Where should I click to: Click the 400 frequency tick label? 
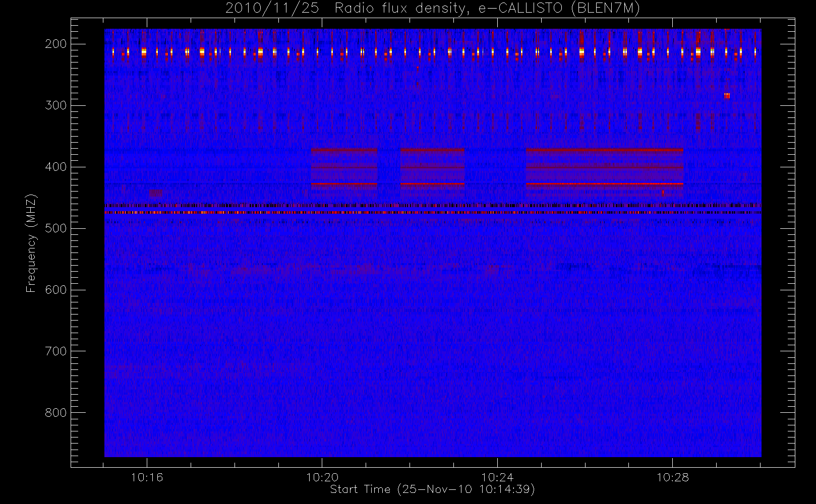pos(56,167)
